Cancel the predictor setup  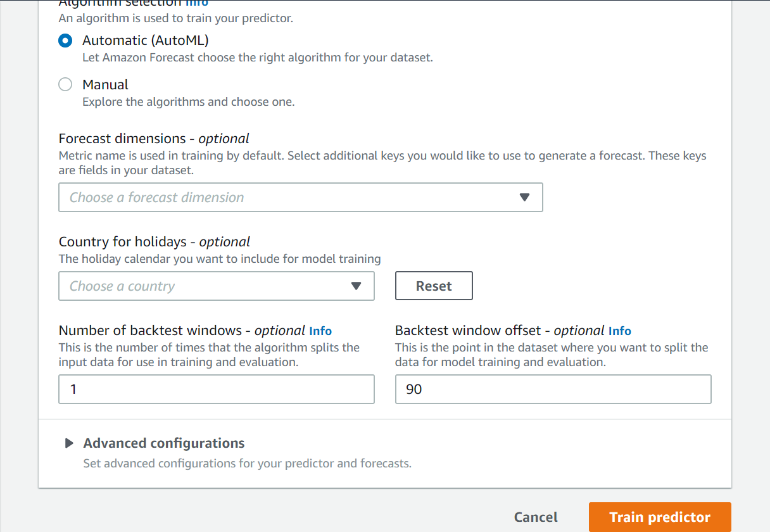click(x=536, y=517)
